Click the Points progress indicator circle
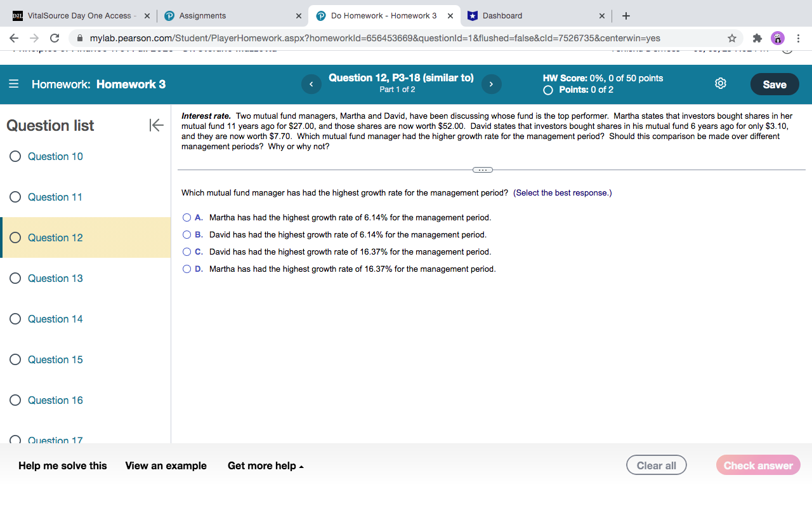The height and width of the screenshot is (508, 812). coord(547,90)
